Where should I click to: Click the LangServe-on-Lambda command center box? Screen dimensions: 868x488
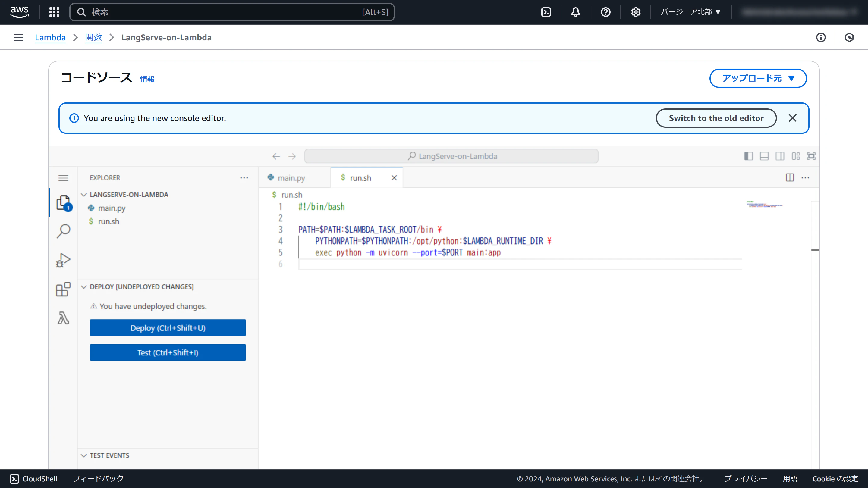pos(451,156)
